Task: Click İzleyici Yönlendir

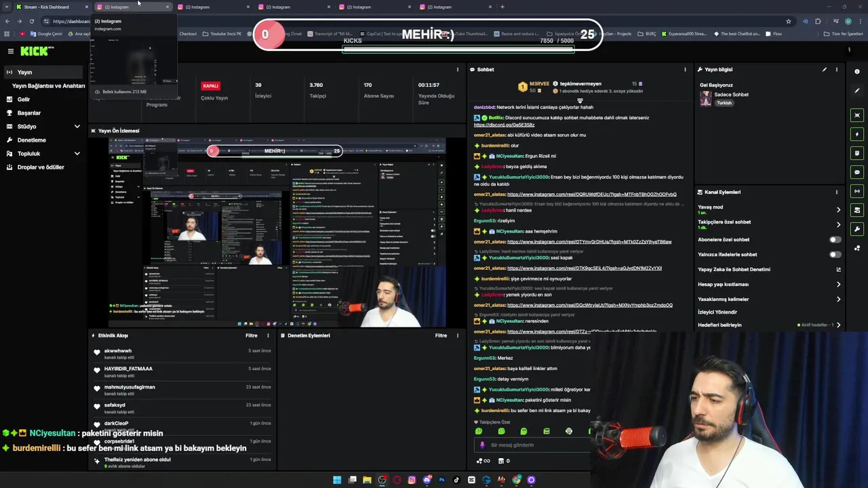Action: pyautogui.click(x=717, y=312)
